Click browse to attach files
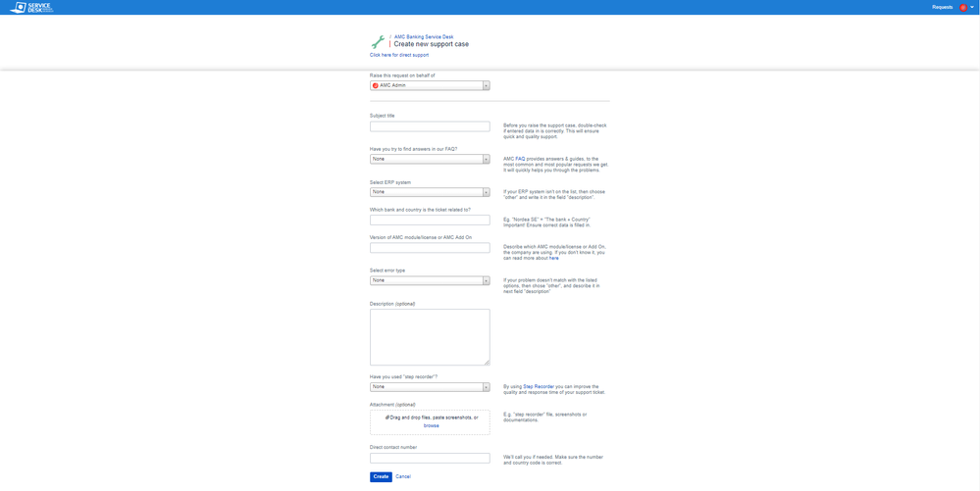 pyautogui.click(x=432, y=425)
